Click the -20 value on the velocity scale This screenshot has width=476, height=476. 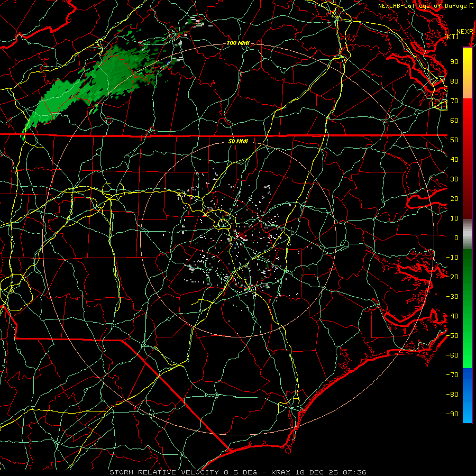(452, 277)
